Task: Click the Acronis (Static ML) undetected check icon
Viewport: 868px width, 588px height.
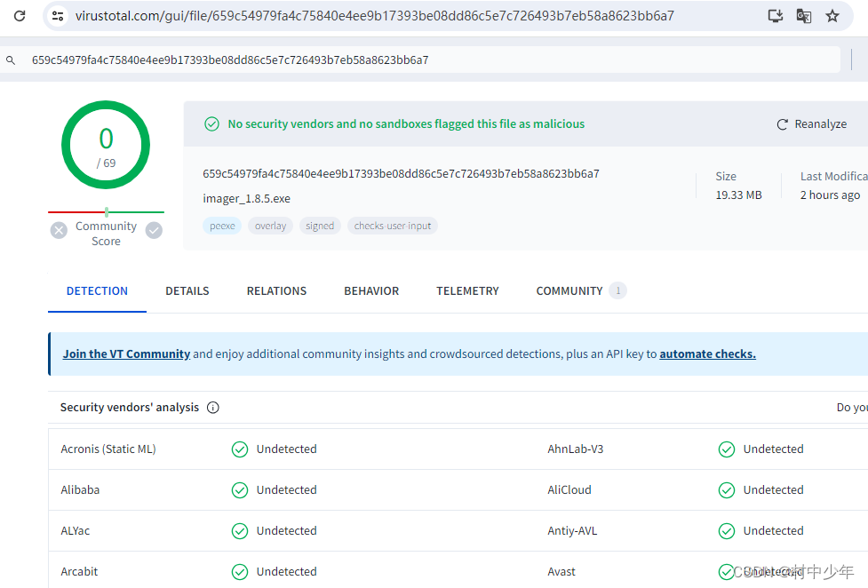Action: (x=240, y=449)
